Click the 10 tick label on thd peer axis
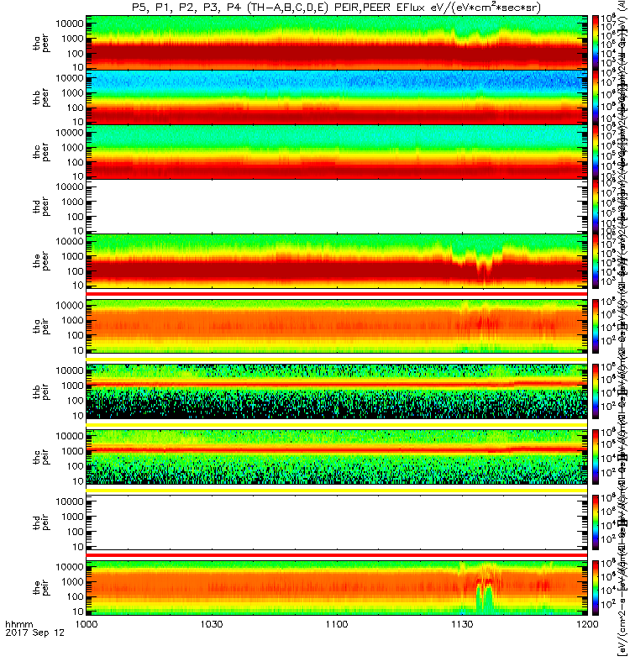The width and height of the screenshot is (630, 672). (77, 231)
